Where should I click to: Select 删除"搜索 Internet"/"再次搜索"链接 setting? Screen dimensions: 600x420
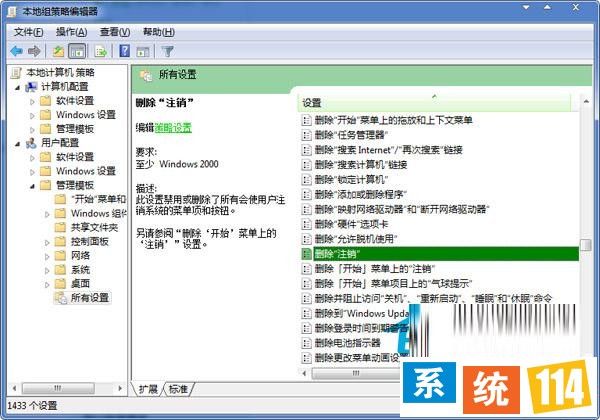click(x=389, y=150)
